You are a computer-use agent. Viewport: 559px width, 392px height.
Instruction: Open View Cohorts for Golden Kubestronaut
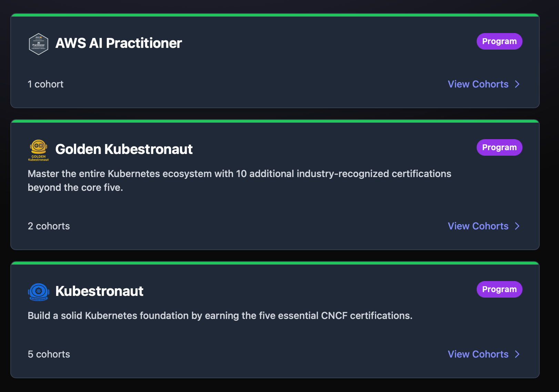pos(478,226)
